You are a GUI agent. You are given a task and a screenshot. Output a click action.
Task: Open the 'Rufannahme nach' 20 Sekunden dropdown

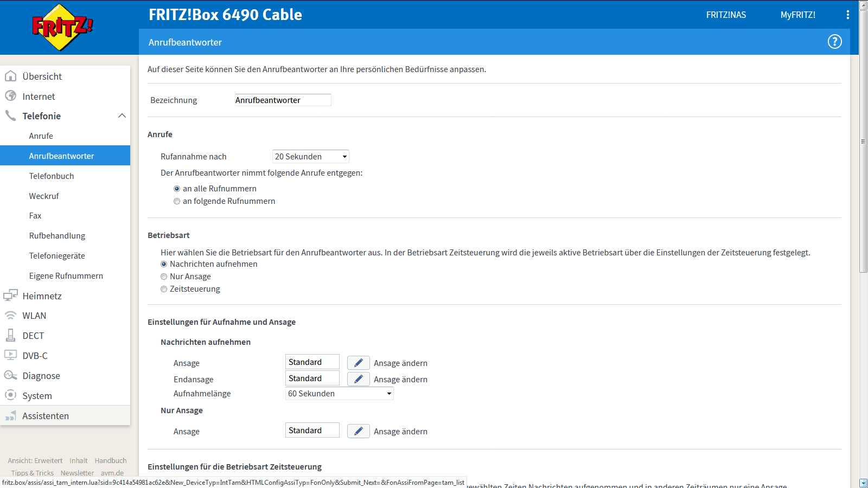[x=310, y=156]
